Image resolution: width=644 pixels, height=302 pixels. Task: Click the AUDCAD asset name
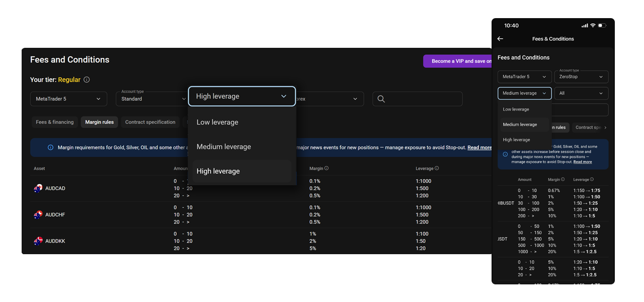(55, 188)
